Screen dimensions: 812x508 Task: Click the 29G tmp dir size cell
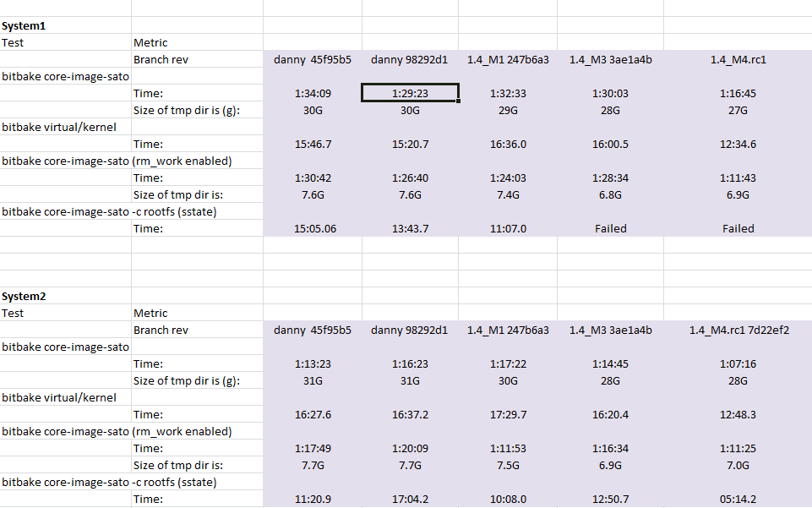(x=508, y=110)
